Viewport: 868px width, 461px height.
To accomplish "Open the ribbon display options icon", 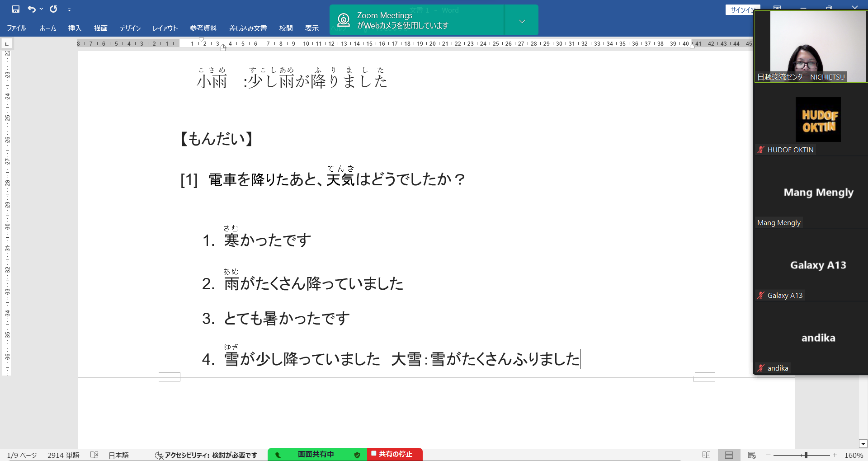I will click(777, 7).
